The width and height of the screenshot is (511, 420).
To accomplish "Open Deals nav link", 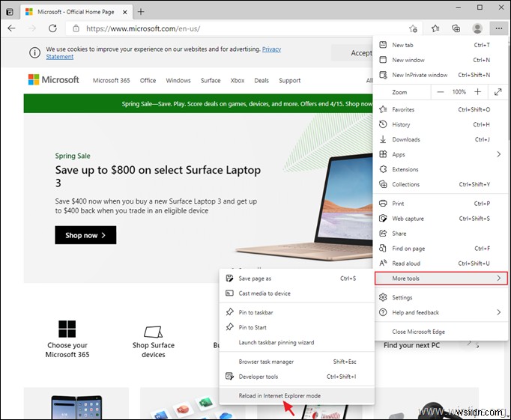I will (261, 80).
